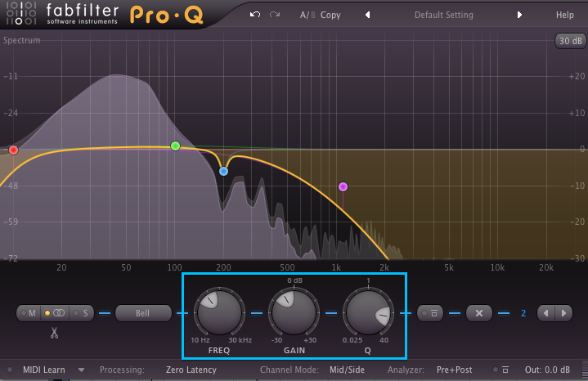Image resolution: width=588 pixels, height=381 pixels.
Task: Go to the previous preset arrow
Action: [x=367, y=15]
